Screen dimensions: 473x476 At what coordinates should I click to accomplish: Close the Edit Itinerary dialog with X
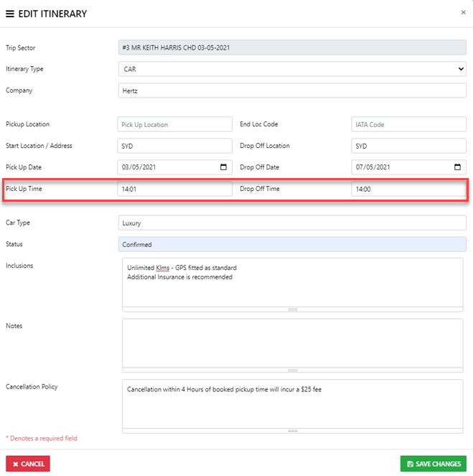(463, 12)
